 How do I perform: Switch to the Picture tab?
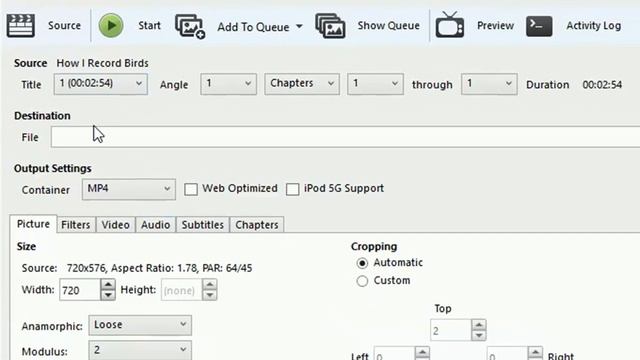pos(33,224)
